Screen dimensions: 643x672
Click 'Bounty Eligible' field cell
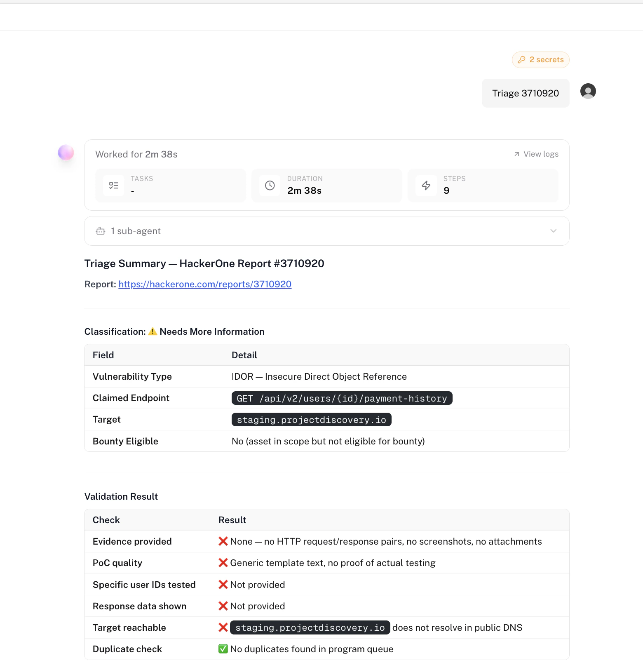[125, 441]
